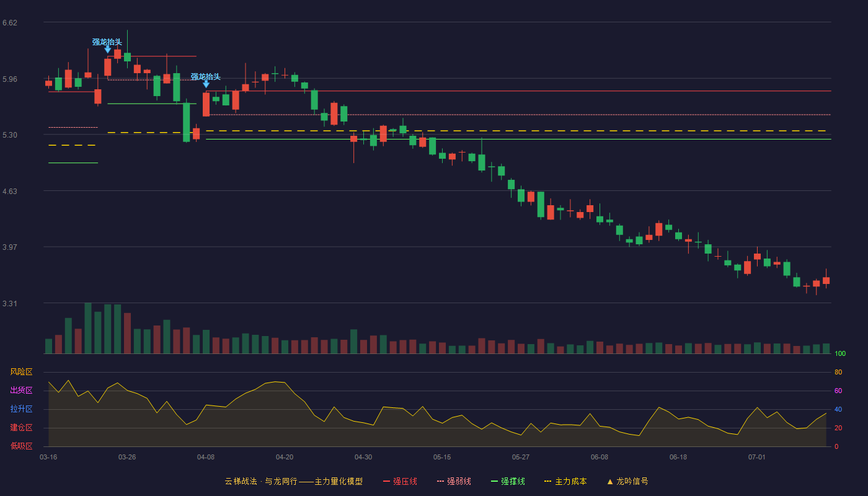Click the 20 indicator scale label
This screenshot has width=868, height=496.
pyautogui.click(x=838, y=428)
